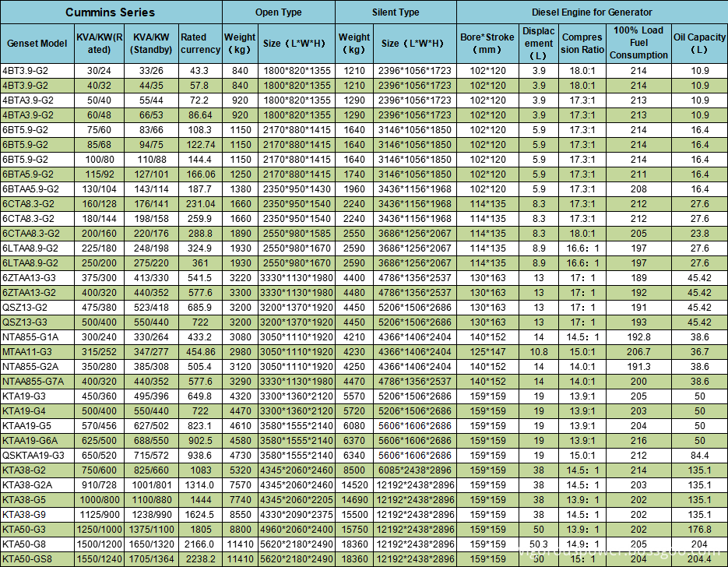Click the Silent Type group header
This screenshot has height=567, width=728.
pos(396,12)
